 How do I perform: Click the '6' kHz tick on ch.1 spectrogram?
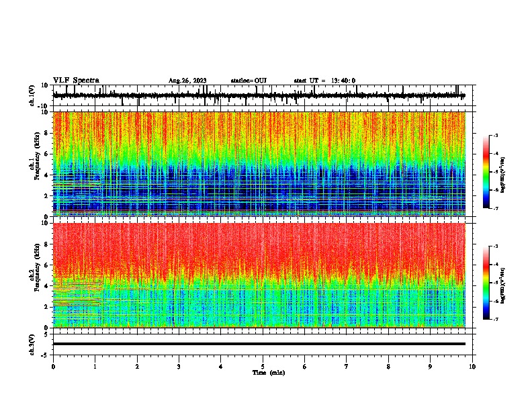46,154
